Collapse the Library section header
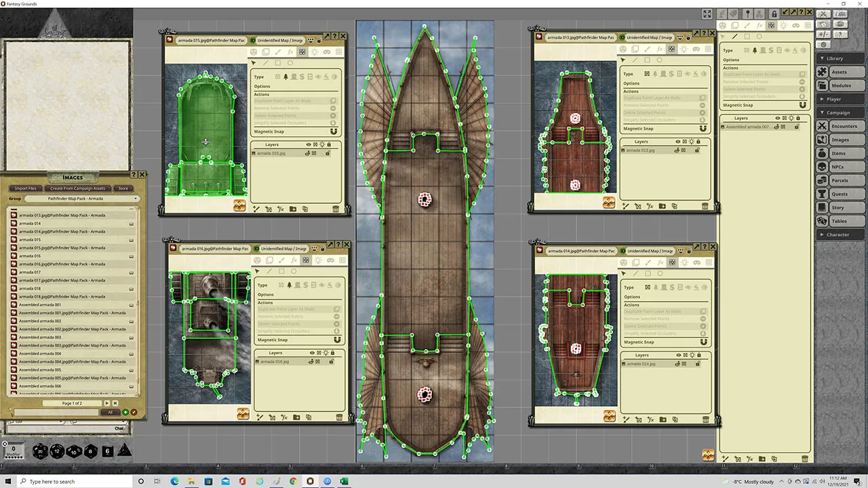This screenshot has height=488, width=868. (x=842, y=58)
